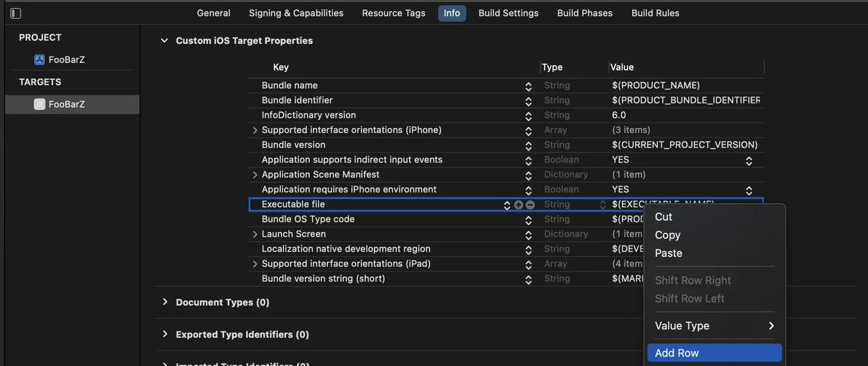This screenshot has width=868, height=366.
Task: Expand Supported interface orientations (iPad) row
Action: tap(255, 264)
